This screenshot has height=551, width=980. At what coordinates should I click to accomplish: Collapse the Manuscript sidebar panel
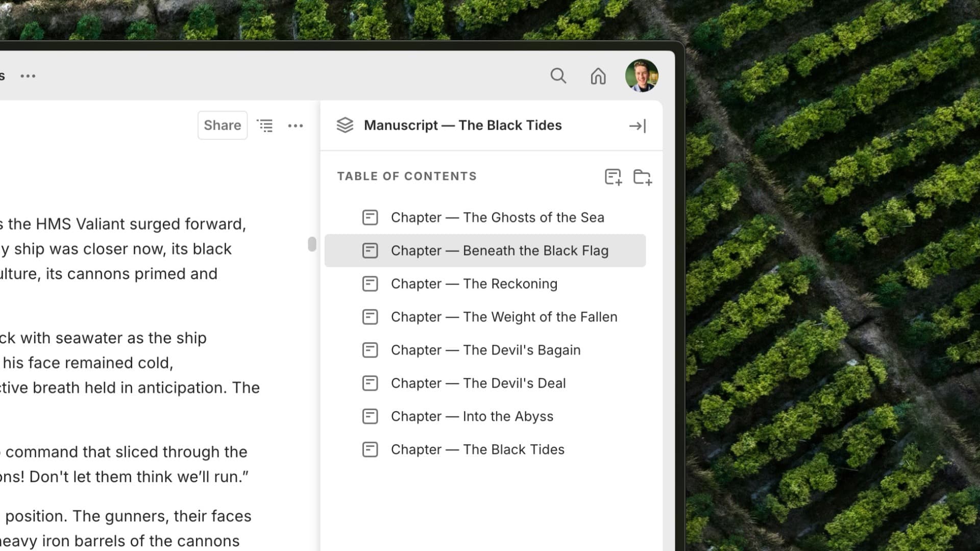pos(638,126)
